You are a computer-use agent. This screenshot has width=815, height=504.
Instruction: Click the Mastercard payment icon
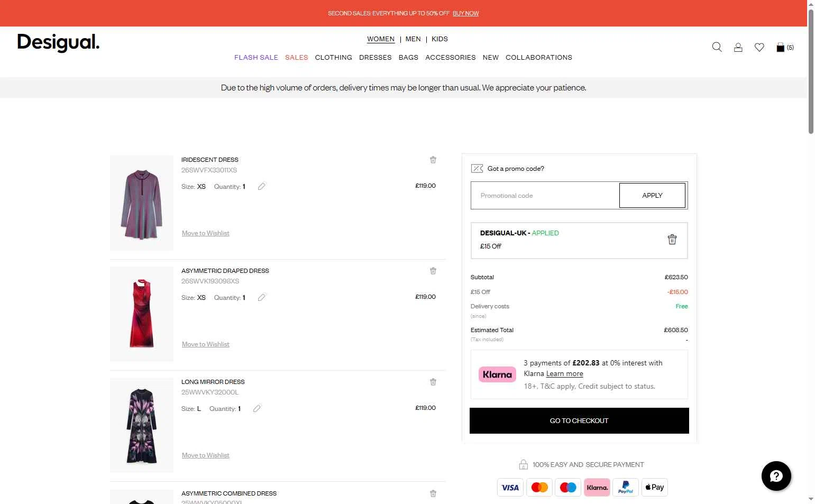coord(539,487)
